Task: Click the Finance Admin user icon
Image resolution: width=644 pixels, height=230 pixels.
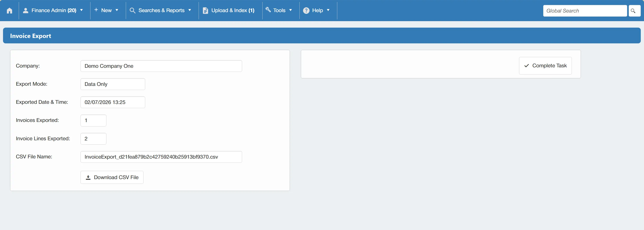Action: tap(25, 11)
